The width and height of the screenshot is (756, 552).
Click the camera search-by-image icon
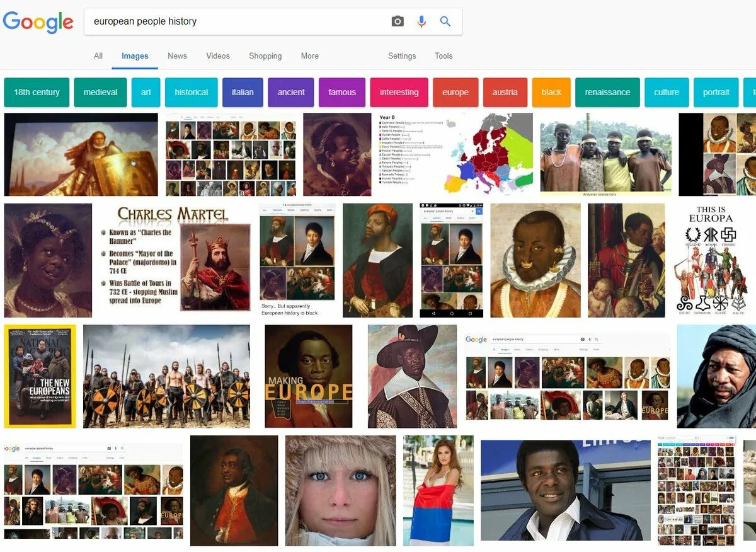click(398, 21)
